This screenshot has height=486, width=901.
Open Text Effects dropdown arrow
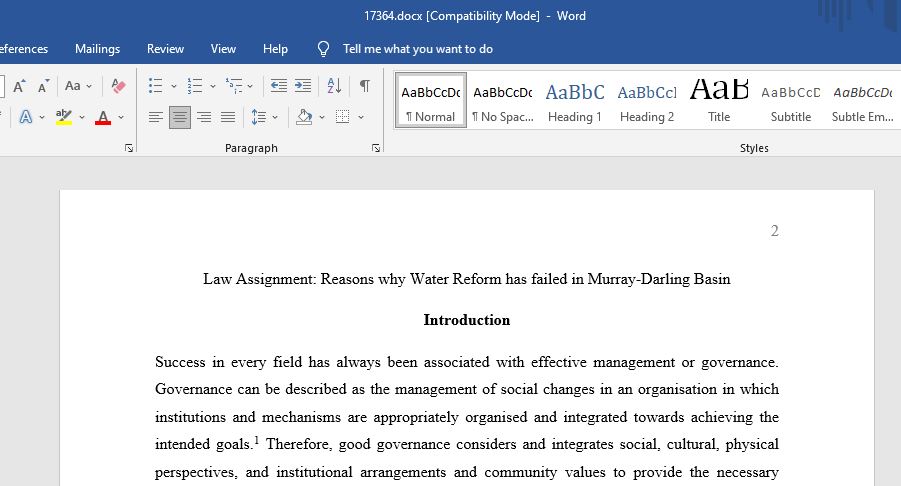pos(42,117)
